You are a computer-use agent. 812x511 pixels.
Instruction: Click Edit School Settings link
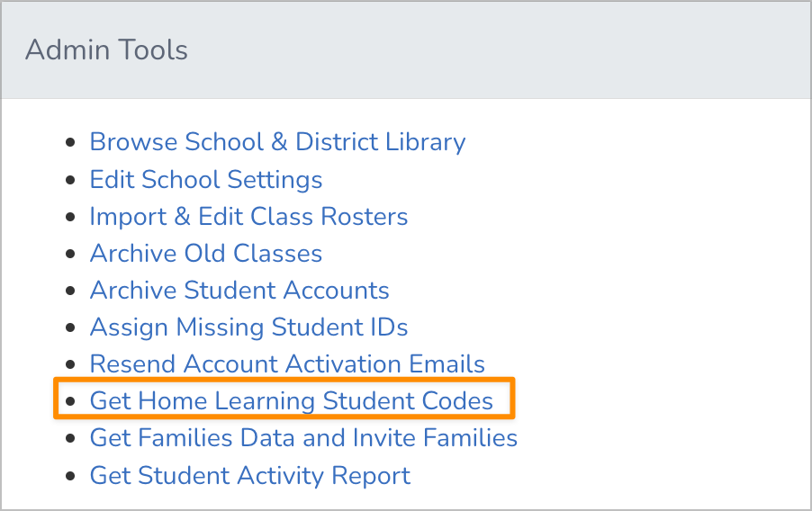tap(206, 179)
